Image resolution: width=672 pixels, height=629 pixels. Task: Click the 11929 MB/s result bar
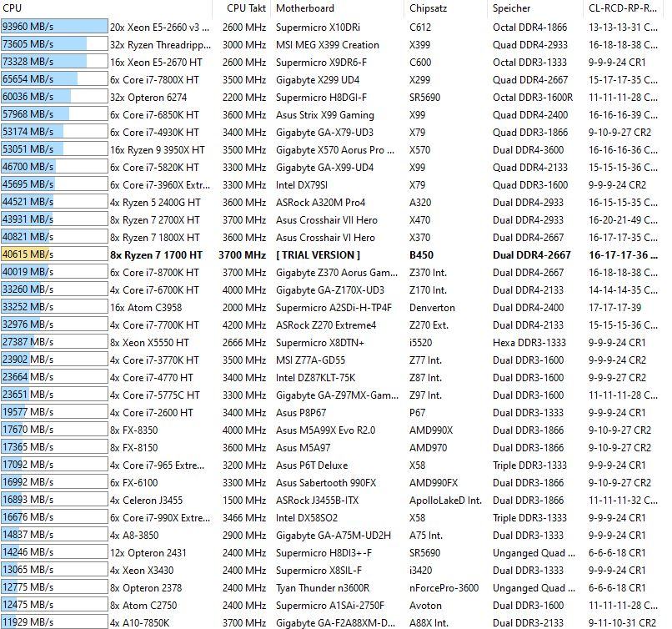[x=54, y=621]
